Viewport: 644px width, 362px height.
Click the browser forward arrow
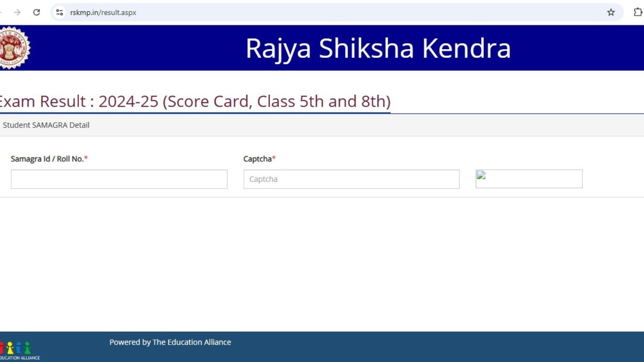pos(17,12)
